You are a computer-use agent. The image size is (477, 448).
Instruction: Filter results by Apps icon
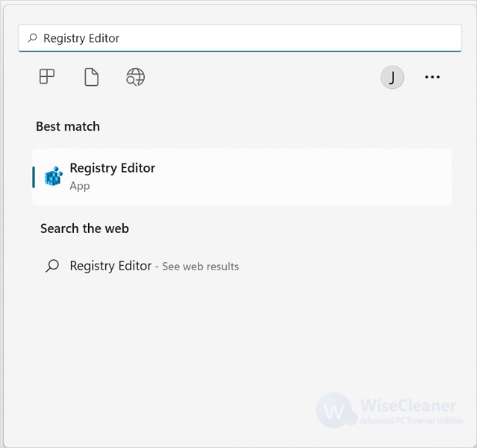pyautogui.click(x=47, y=76)
